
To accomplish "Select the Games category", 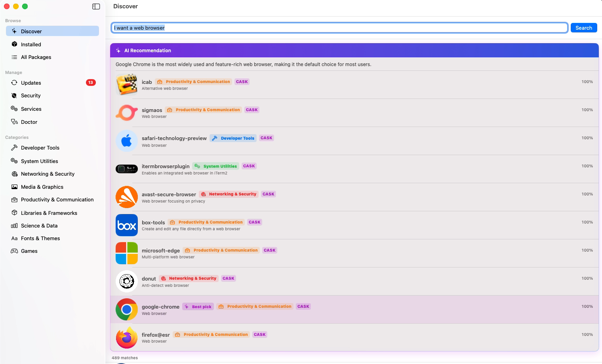I will (52, 251).
